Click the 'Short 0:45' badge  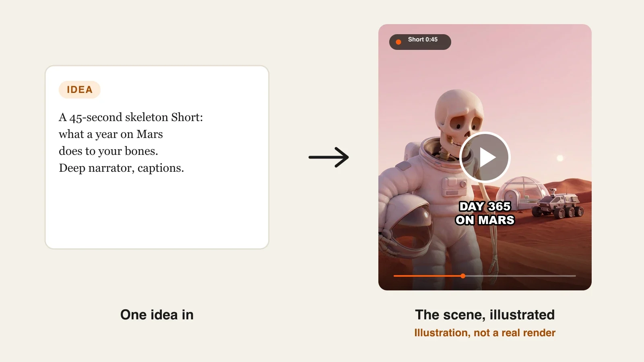(x=420, y=42)
